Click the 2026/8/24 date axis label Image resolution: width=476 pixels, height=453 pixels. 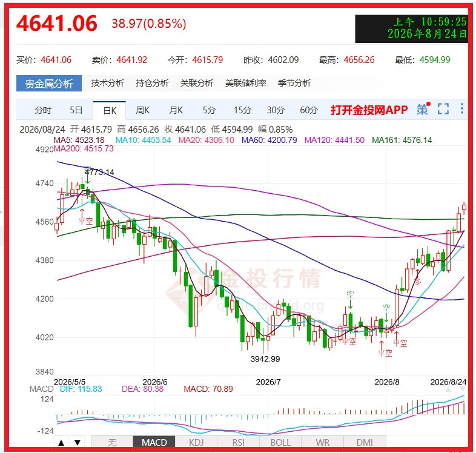tap(448, 382)
